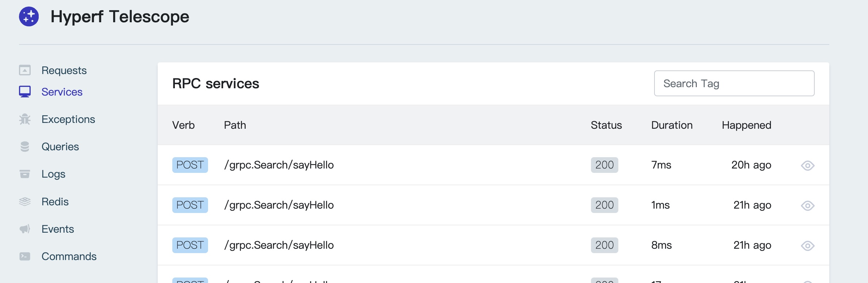This screenshot has height=283, width=868.
Task: Navigate to the Redis section
Action: pyautogui.click(x=55, y=202)
